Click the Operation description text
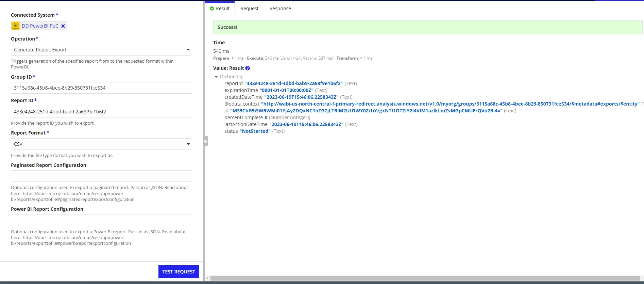The width and height of the screenshot is (644, 284). [92, 64]
